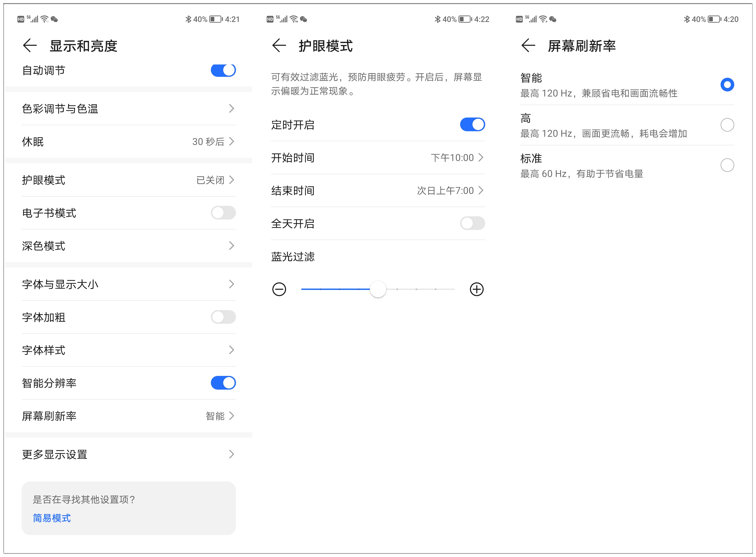Tap the HD status icon on 显示和亮度 screen
The height and width of the screenshot is (557, 756).
(x=21, y=19)
